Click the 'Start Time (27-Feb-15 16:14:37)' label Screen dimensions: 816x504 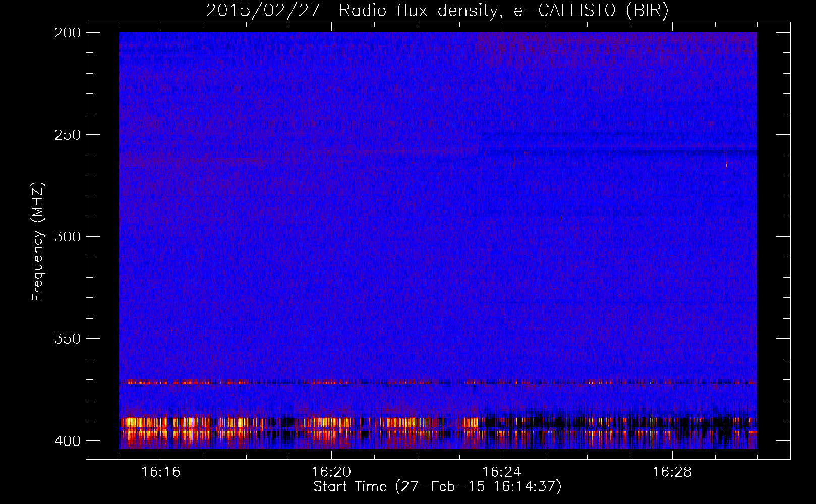point(437,487)
